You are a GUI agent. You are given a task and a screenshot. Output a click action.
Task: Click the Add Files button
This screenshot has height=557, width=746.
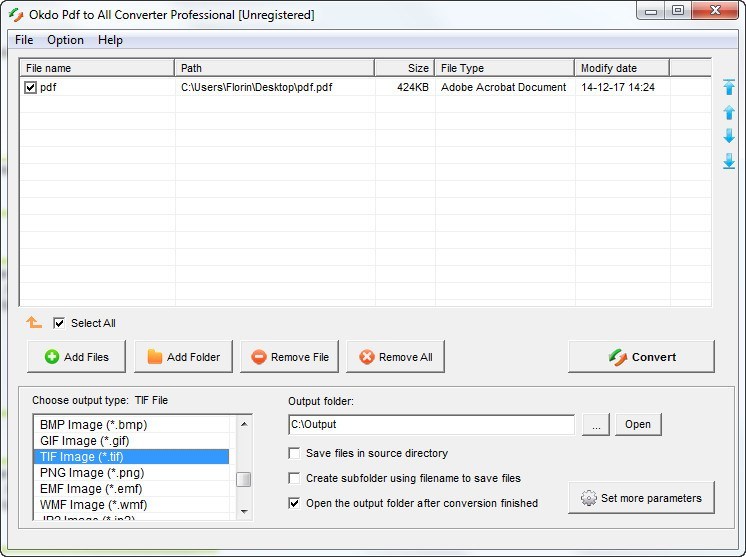[77, 357]
